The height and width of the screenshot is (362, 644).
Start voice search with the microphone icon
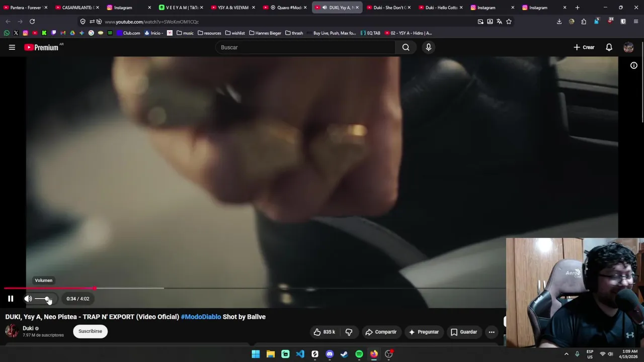(x=429, y=47)
